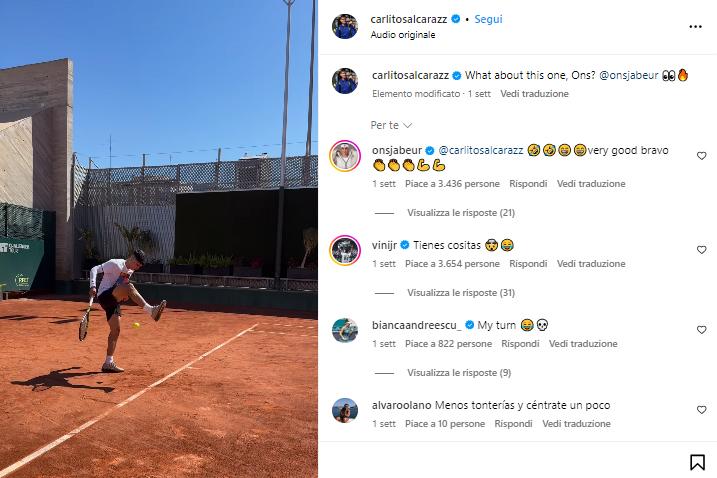
Task: Click the 'Segui' follow button
Action: tap(488, 19)
